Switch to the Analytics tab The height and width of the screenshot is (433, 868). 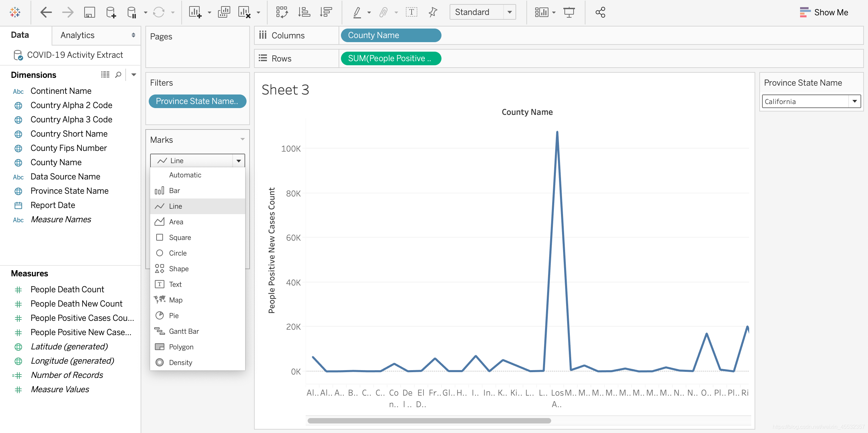coord(78,35)
